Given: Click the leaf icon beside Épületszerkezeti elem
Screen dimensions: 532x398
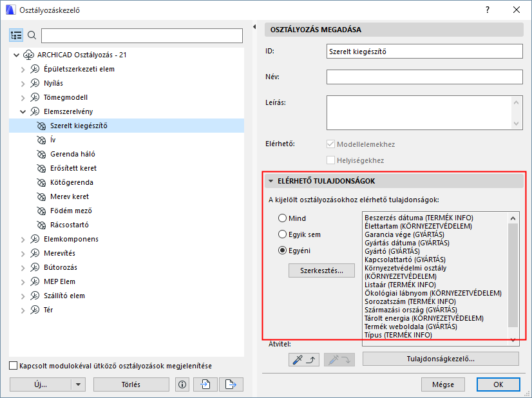Looking at the screenshot, I should pos(35,69).
